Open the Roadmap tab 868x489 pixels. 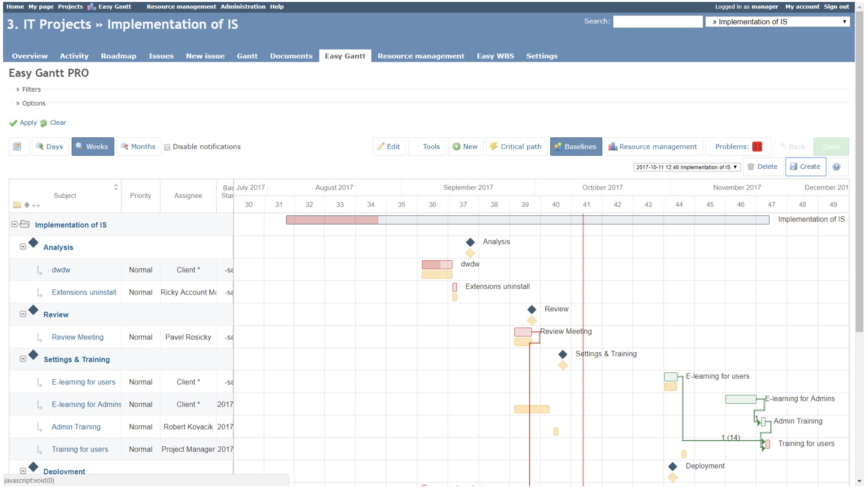click(118, 56)
